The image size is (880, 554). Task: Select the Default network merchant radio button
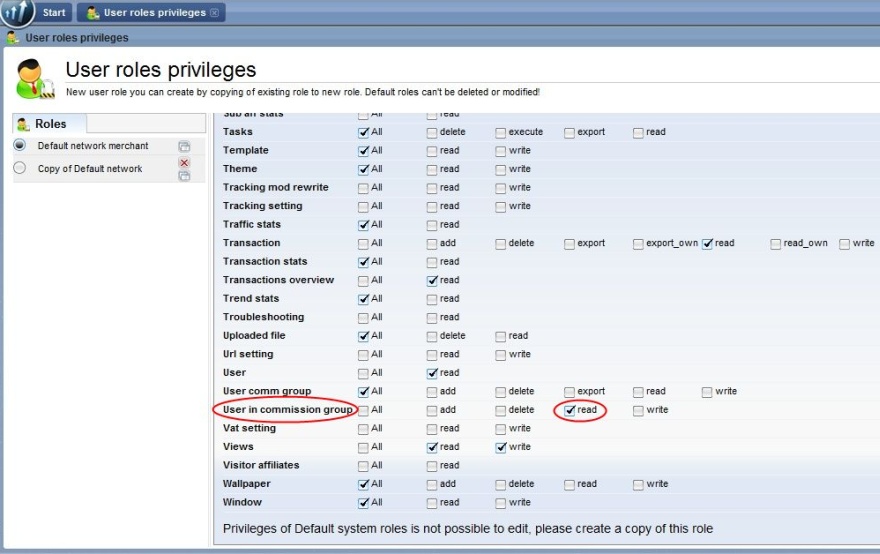point(20,146)
